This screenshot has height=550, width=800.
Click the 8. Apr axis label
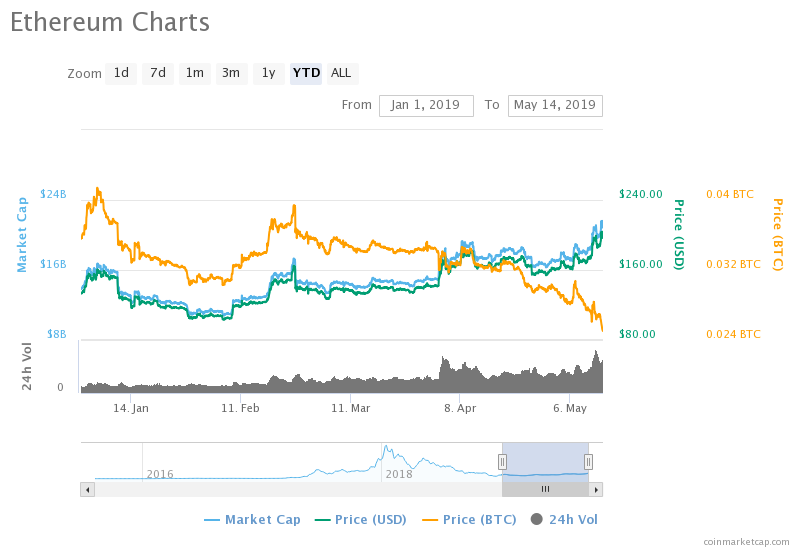[460, 409]
